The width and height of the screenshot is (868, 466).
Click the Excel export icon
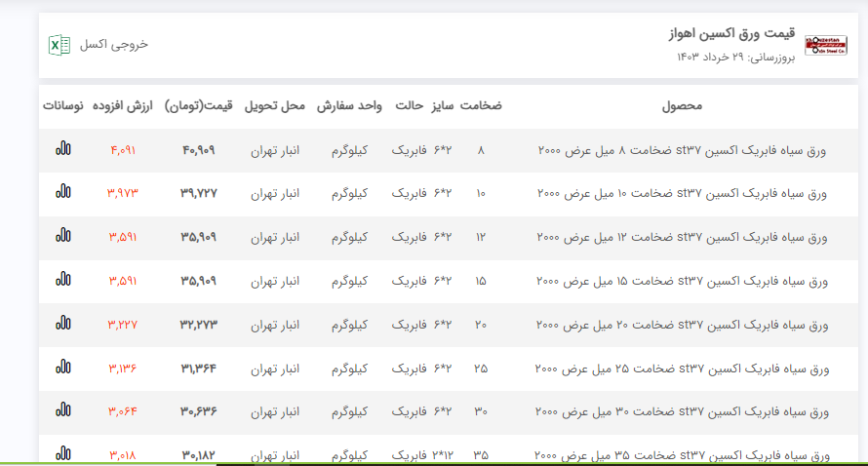pyautogui.click(x=59, y=45)
